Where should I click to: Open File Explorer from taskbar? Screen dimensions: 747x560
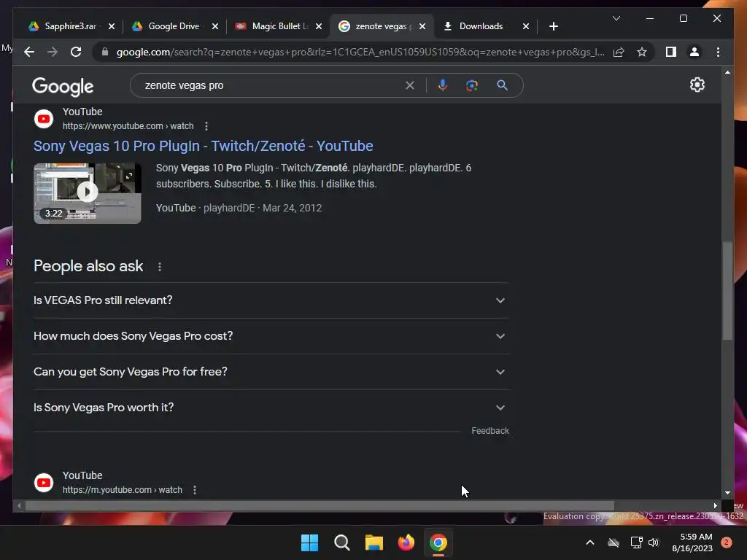374,542
